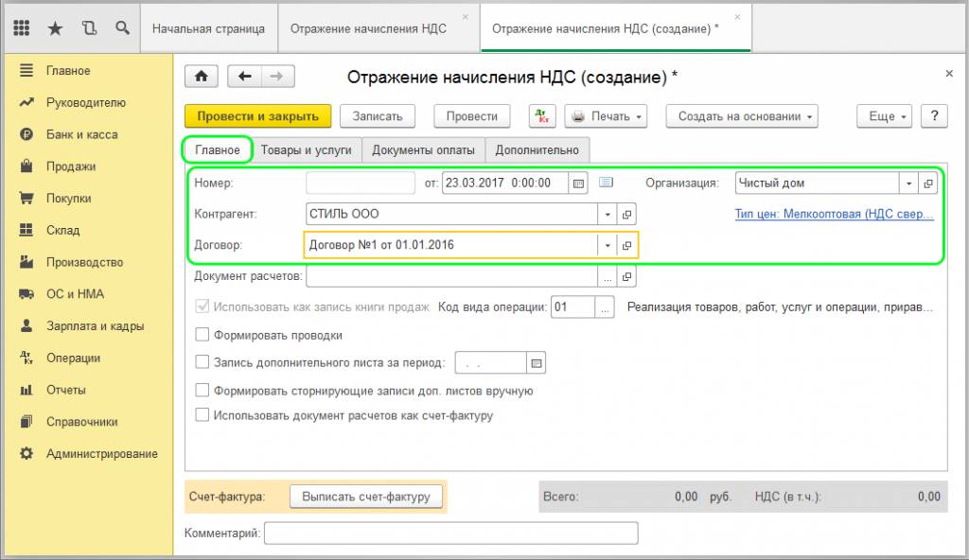Open Договор record with open icon
969x560 pixels.
(626, 245)
